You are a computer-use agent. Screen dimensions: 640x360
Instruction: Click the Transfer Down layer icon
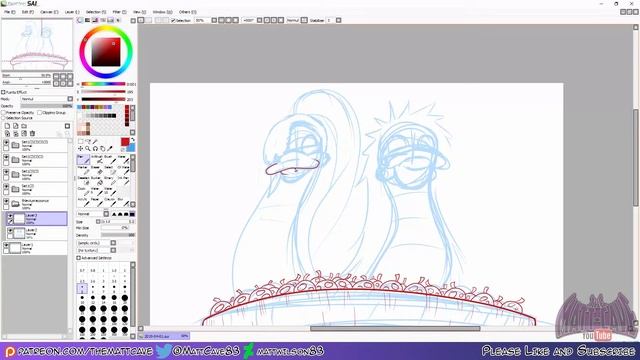[7, 133]
